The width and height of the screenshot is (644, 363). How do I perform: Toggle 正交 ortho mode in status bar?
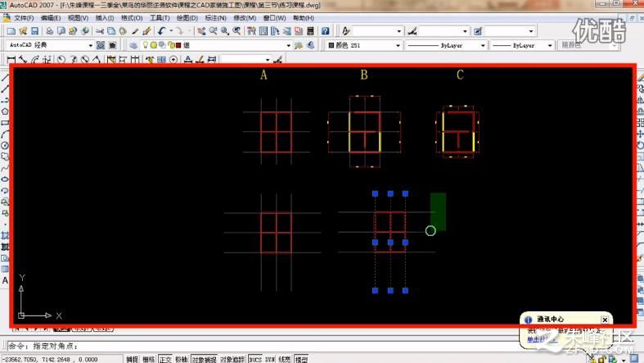165,359
